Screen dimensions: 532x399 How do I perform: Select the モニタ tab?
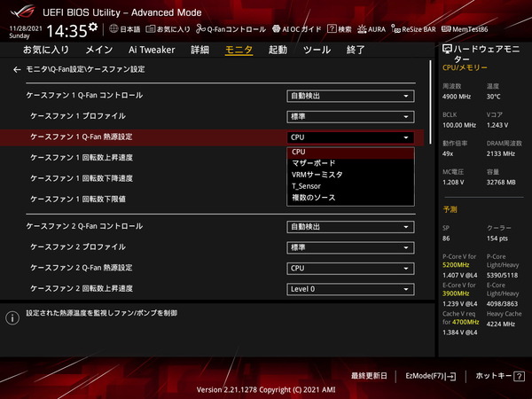pyautogui.click(x=239, y=50)
